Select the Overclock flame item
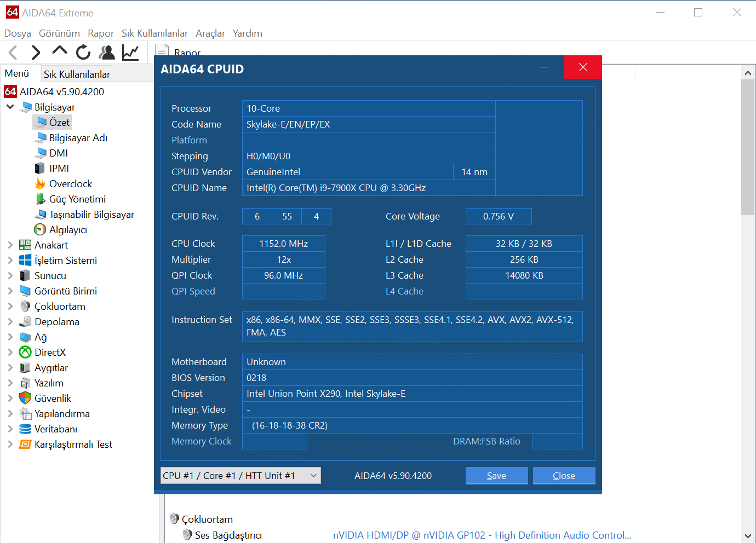 pyautogui.click(x=70, y=184)
